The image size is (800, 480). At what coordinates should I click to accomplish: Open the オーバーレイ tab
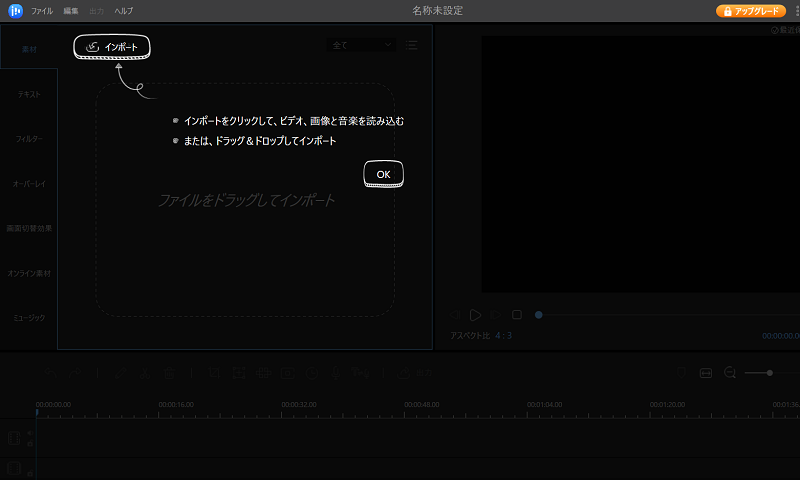[29, 183]
